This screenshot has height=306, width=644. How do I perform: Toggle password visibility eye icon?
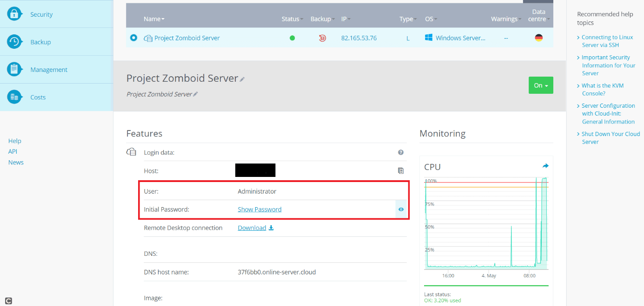(x=401, y=209)
